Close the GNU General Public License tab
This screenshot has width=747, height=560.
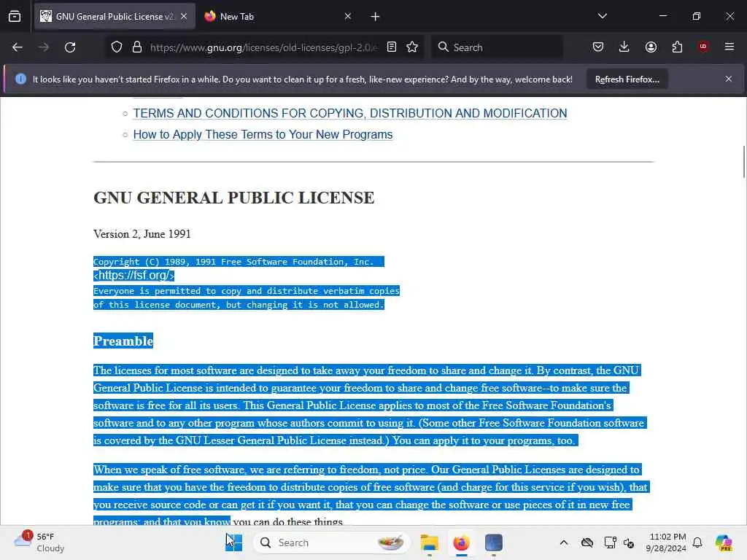click(x=184, y=17)
